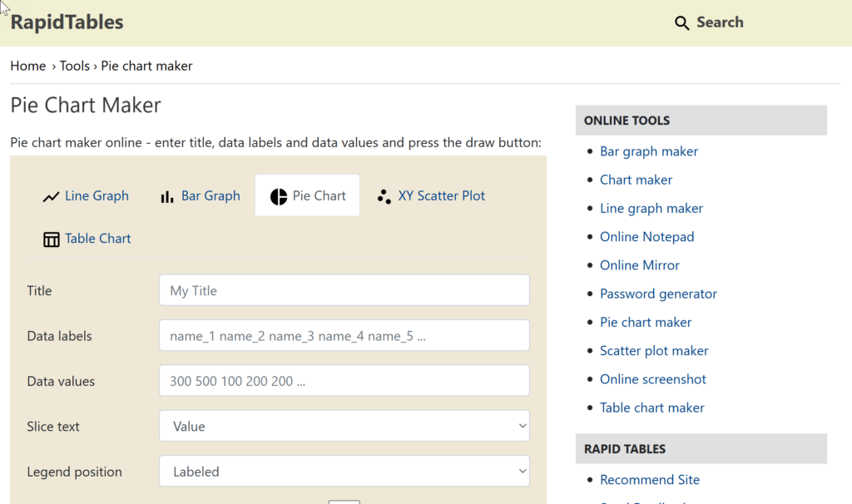Open Tools breadcrumb link

click(x=74, y=66)
